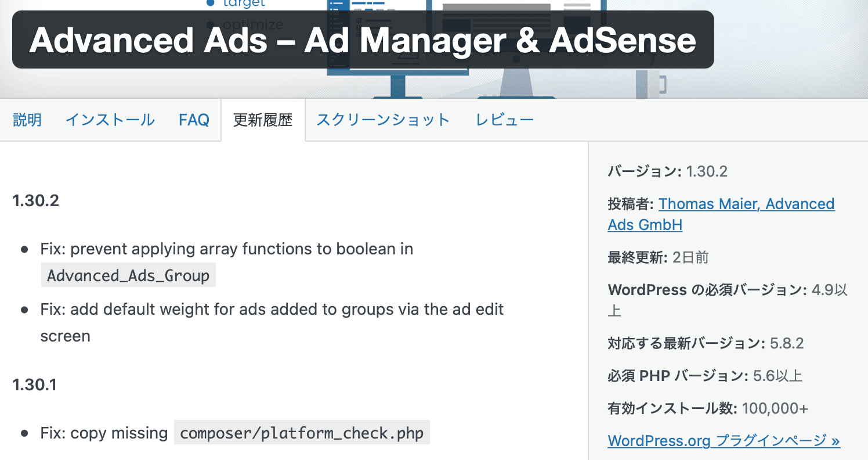Click the 'Fix: copy missing' entry text
The image size is (868, 460).
point(104,433)
